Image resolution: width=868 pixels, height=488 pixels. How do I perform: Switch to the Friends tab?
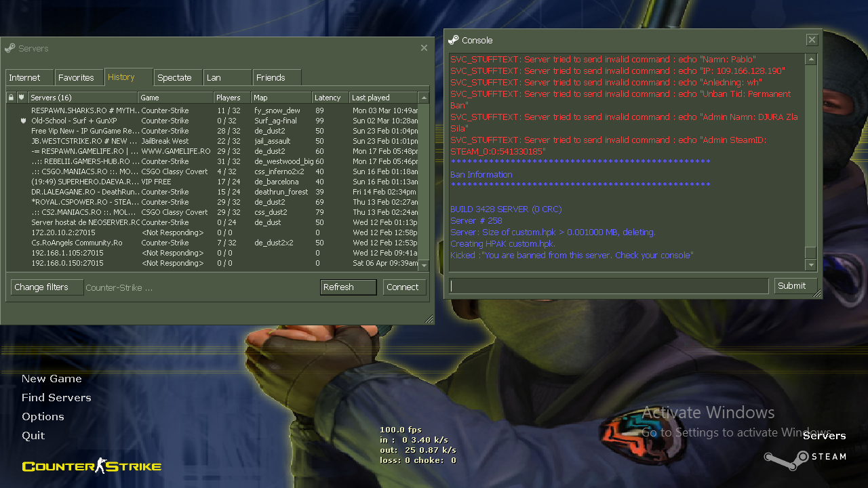277,77
